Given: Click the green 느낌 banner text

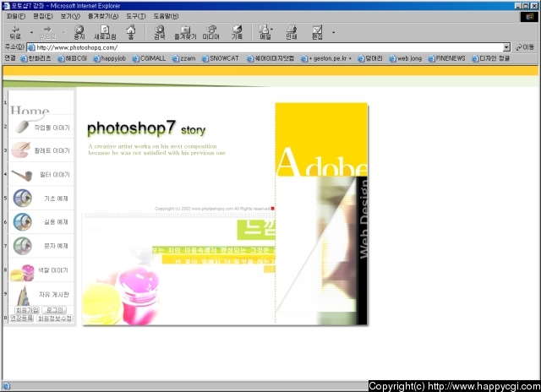Looking at the screenshot, I should (x=257, y=229).
